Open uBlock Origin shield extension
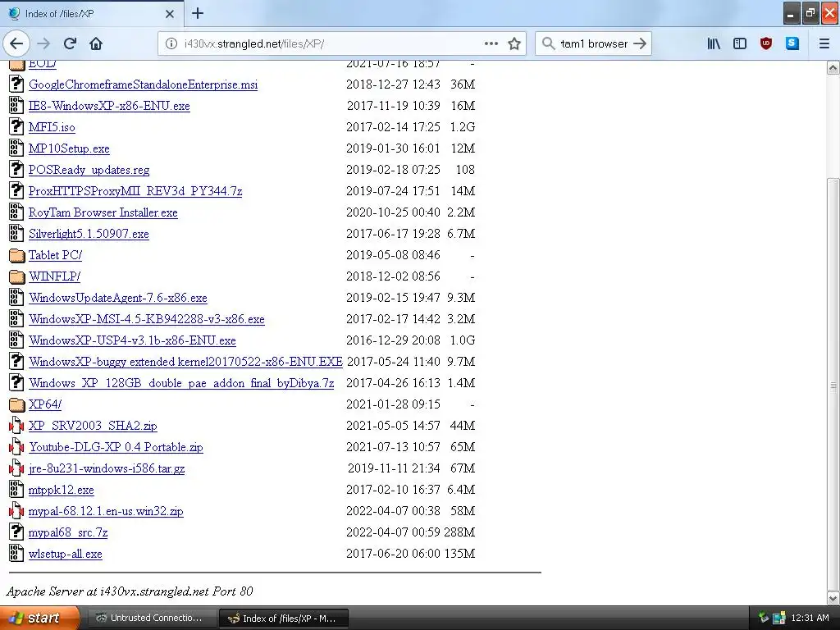Screen dimensions: 840x630 point(766,43)
